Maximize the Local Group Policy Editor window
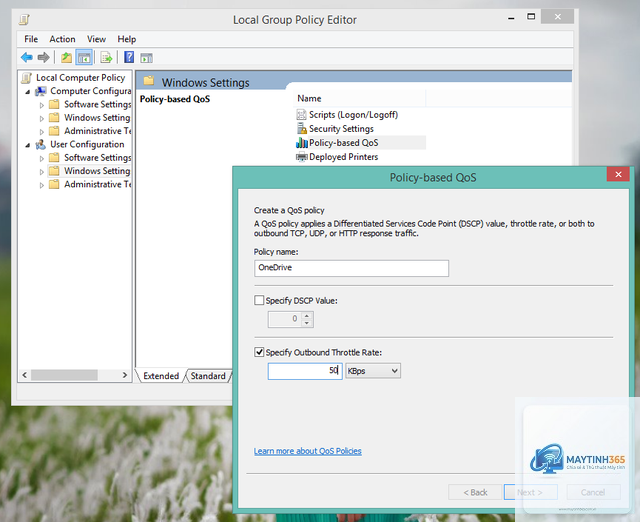Image resolution: width=640 pixels, height=522 pixels. pos(531,17)
